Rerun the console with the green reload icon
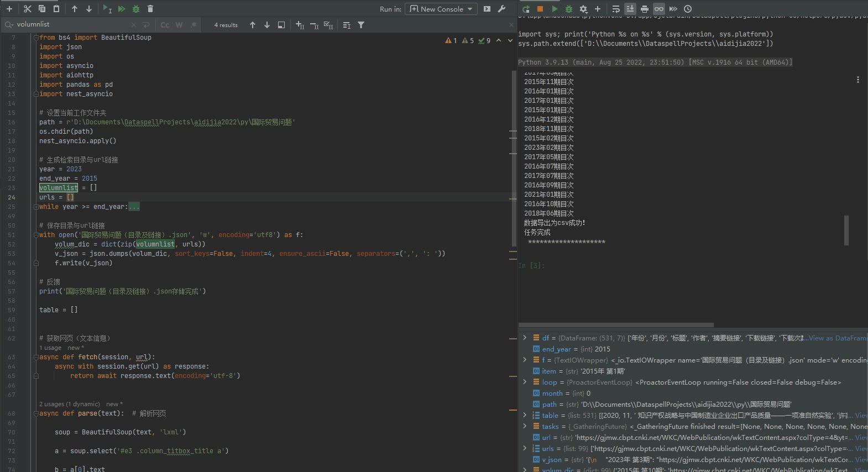Viewport: 868px width, 472px height. [526, 9]
